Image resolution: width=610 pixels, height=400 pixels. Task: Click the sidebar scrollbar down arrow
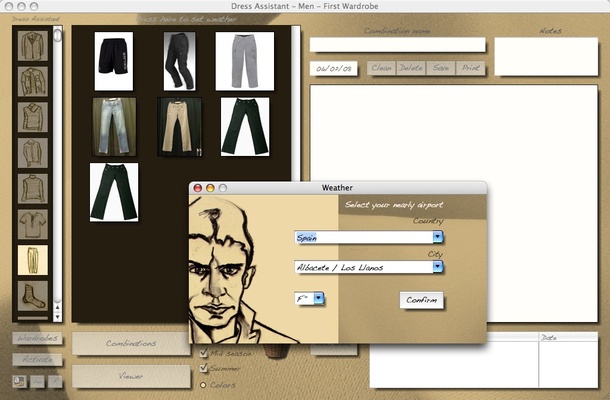click(58, 317)
